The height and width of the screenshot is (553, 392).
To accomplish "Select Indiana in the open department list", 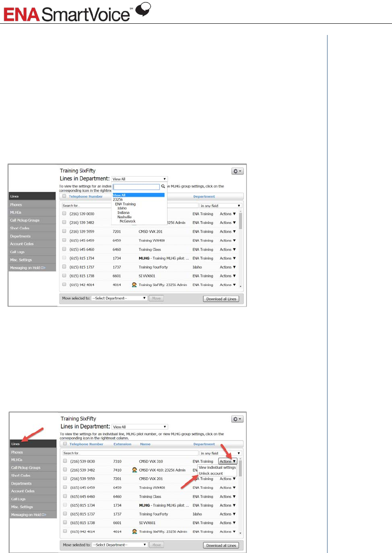I will point(123,212).
